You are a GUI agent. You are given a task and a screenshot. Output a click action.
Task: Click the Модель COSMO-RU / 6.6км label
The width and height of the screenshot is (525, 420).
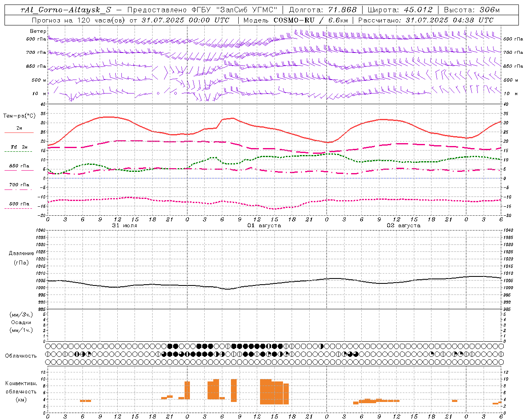[295, 20]
